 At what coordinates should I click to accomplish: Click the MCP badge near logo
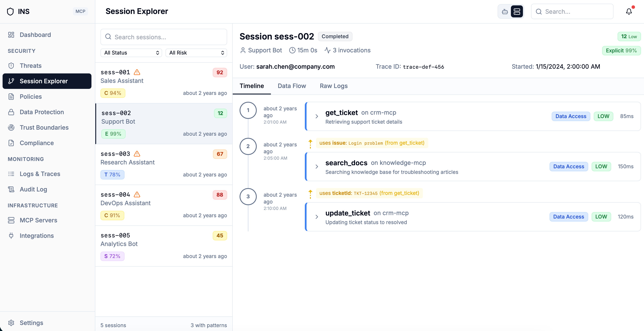[x=80, y=12]
